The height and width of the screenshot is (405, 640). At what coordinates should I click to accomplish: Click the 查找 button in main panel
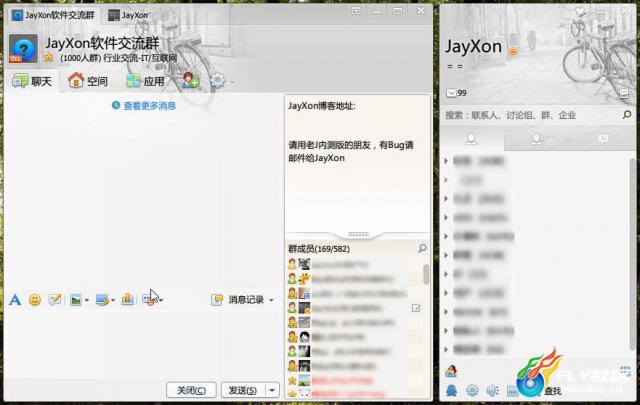click(553, 391)
